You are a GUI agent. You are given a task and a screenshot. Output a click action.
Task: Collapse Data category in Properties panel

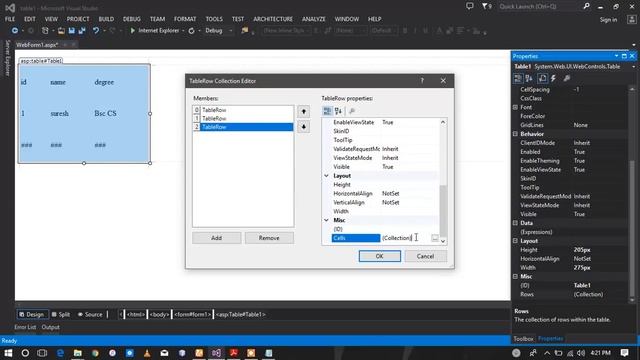[x=516, y=223]
